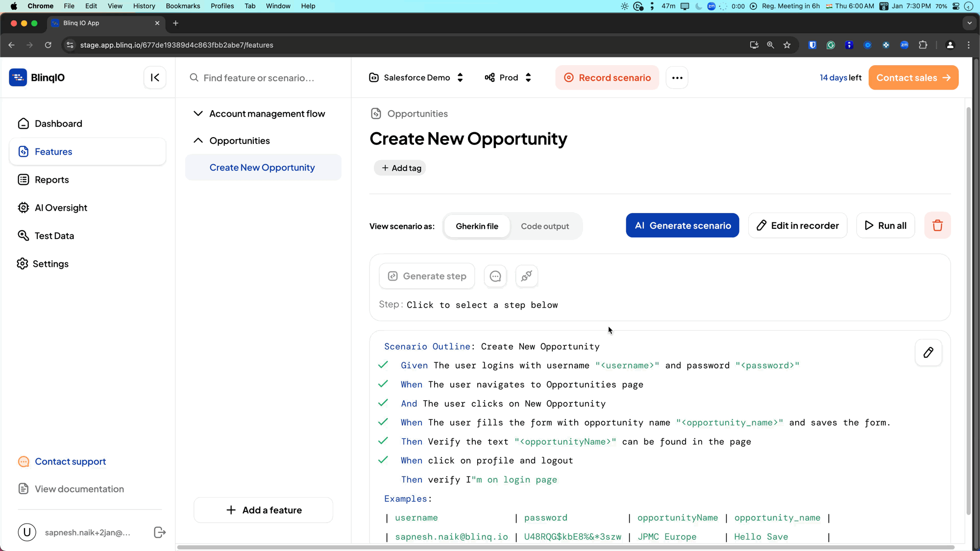
Task: Select Create New Opportunity in feature tree
Action: click(262, 168)
